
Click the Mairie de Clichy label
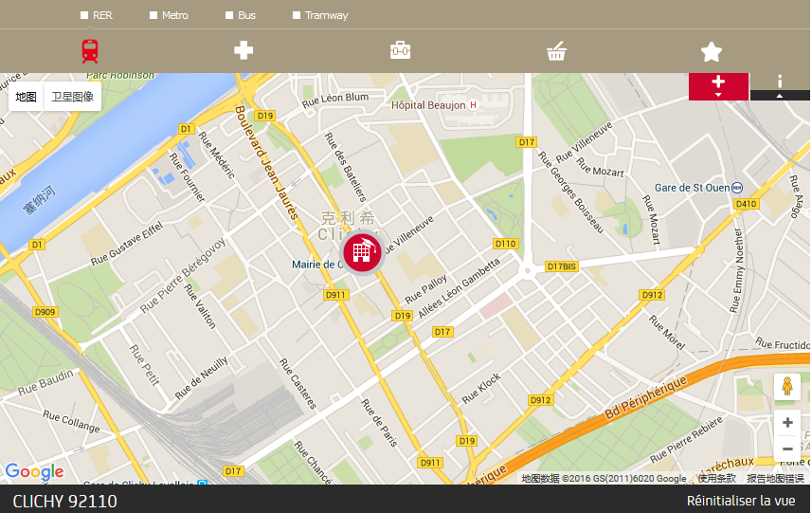pyautogui.click(x=316, y=265)
